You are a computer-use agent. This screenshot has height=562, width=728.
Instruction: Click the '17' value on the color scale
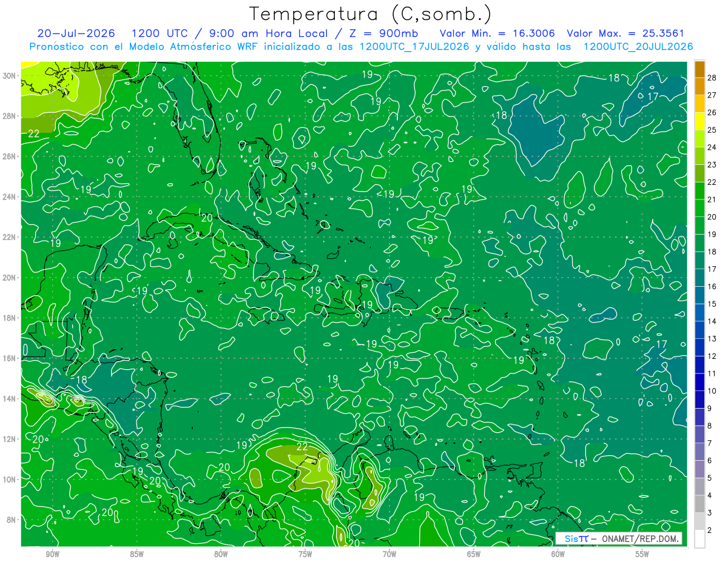713,269
